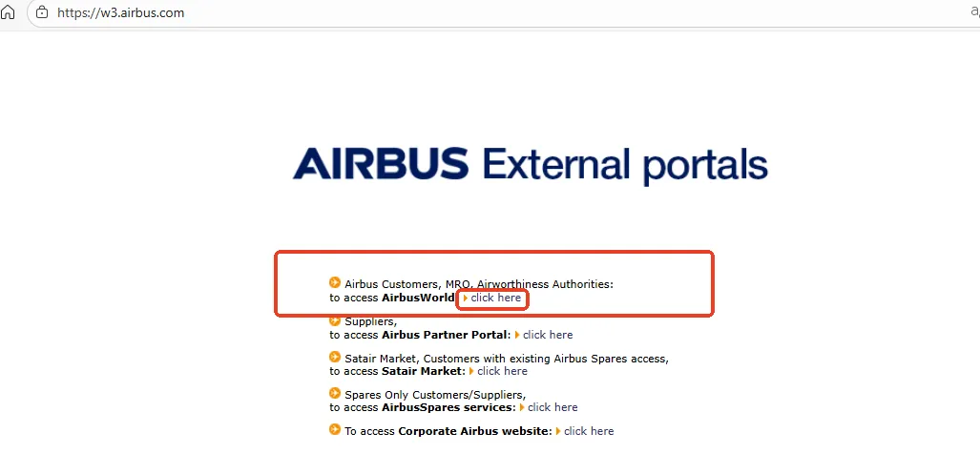Image resolution: width=980 pixels, height=474 pixels.
Task: Click orange bullet beside Airbus Customers, MRO
Action: [335, 282]
